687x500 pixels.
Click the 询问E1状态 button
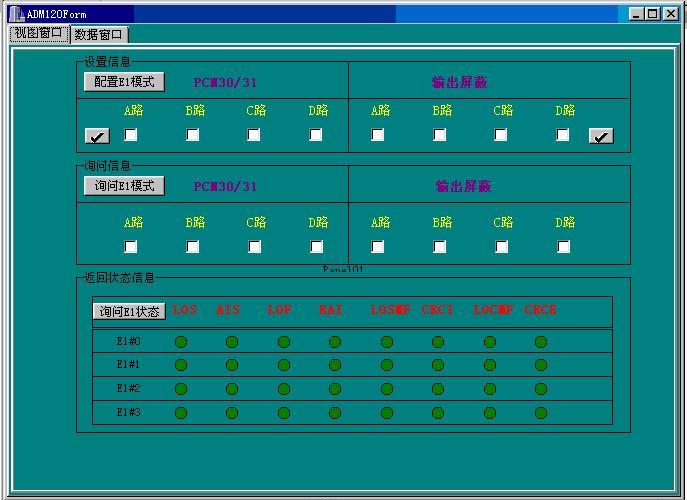click(129, 311)
